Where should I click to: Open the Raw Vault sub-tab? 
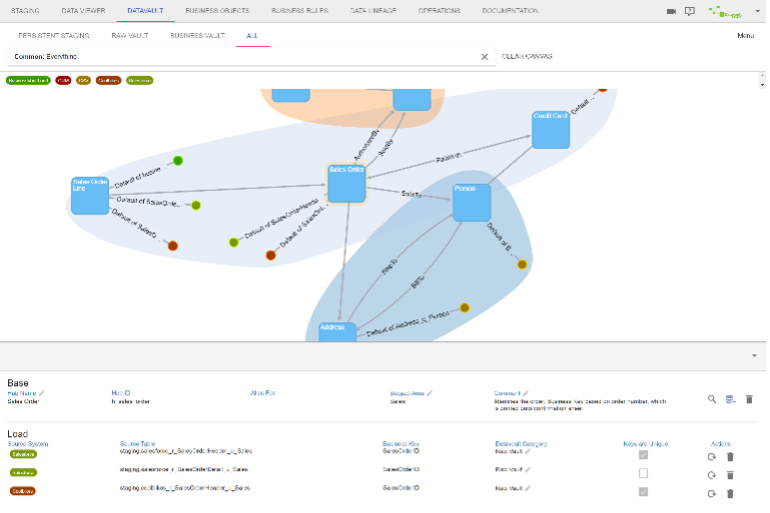[x=129, y=35]
